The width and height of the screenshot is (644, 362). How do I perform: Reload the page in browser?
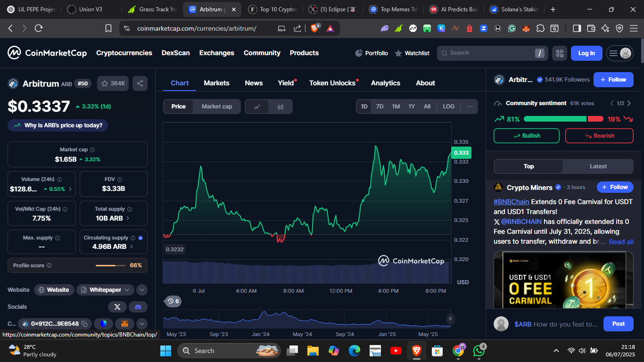(39, 28)
